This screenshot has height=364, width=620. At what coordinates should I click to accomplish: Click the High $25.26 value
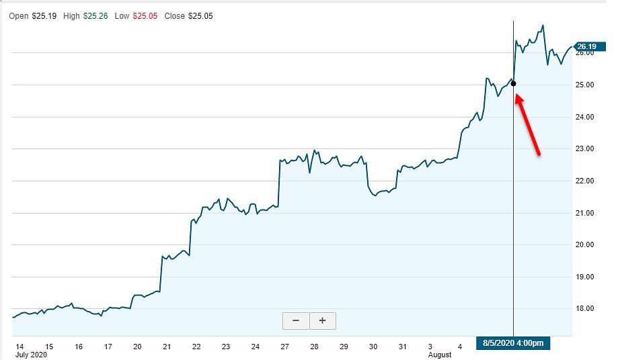(x=85, y=16)
